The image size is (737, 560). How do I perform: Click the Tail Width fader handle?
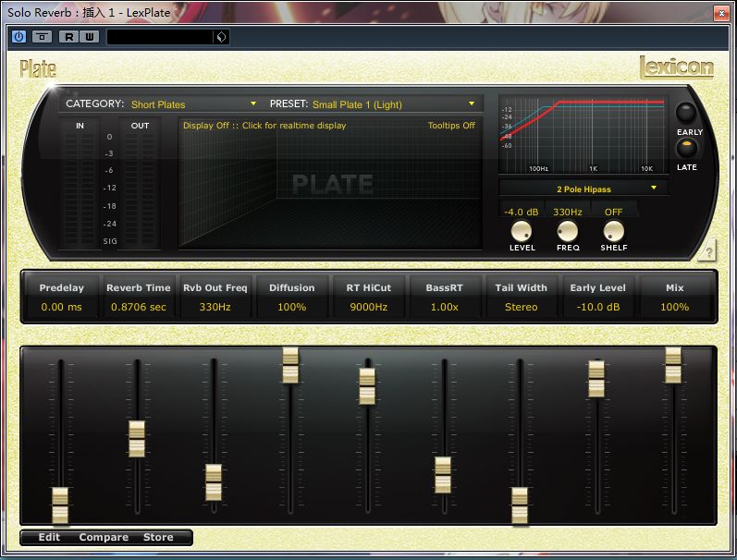520,505
